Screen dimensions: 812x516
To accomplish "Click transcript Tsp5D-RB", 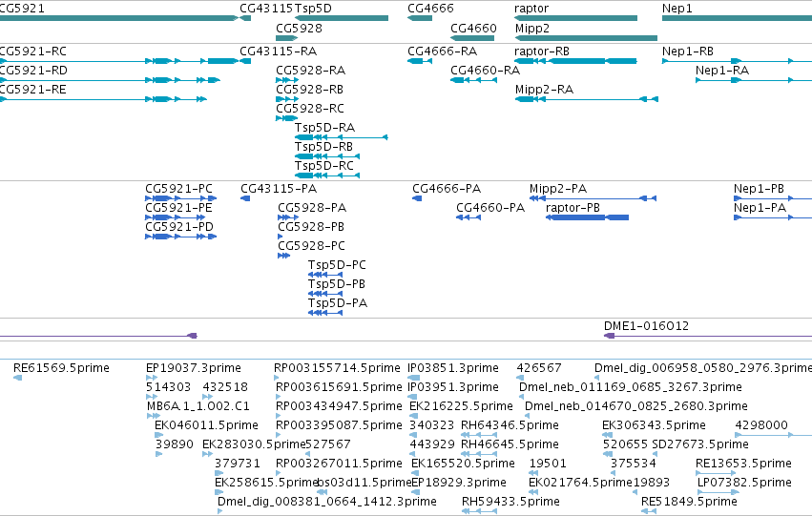I will [327, 156].
